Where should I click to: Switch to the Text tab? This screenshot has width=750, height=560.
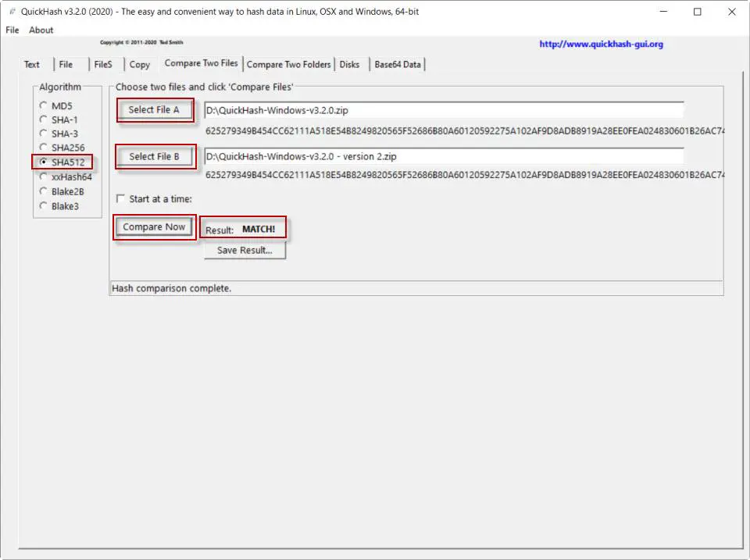pos(32,65)
